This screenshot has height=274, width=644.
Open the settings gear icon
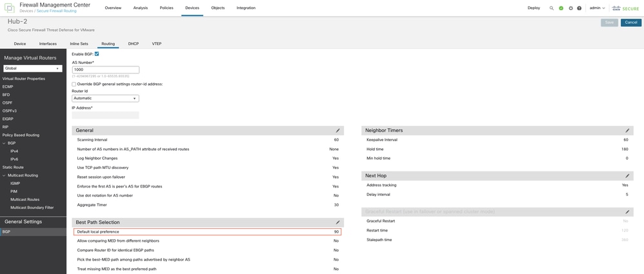(x=570, y=8)
